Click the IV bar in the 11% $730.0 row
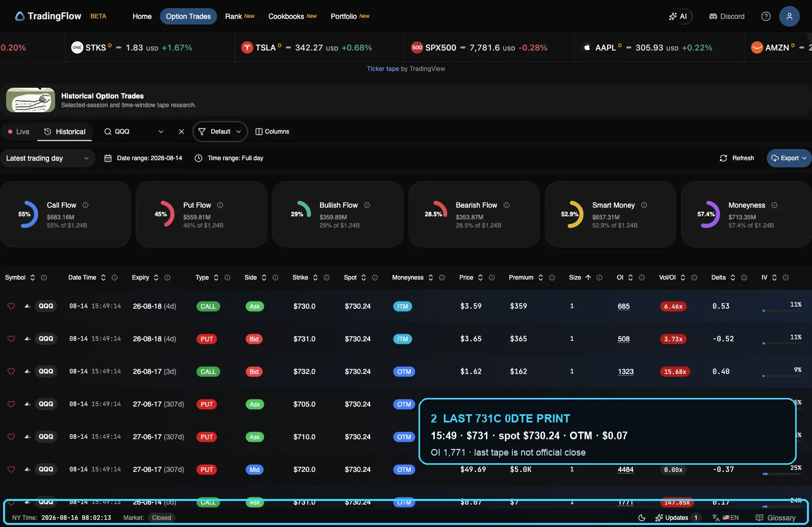 [782, 310]
